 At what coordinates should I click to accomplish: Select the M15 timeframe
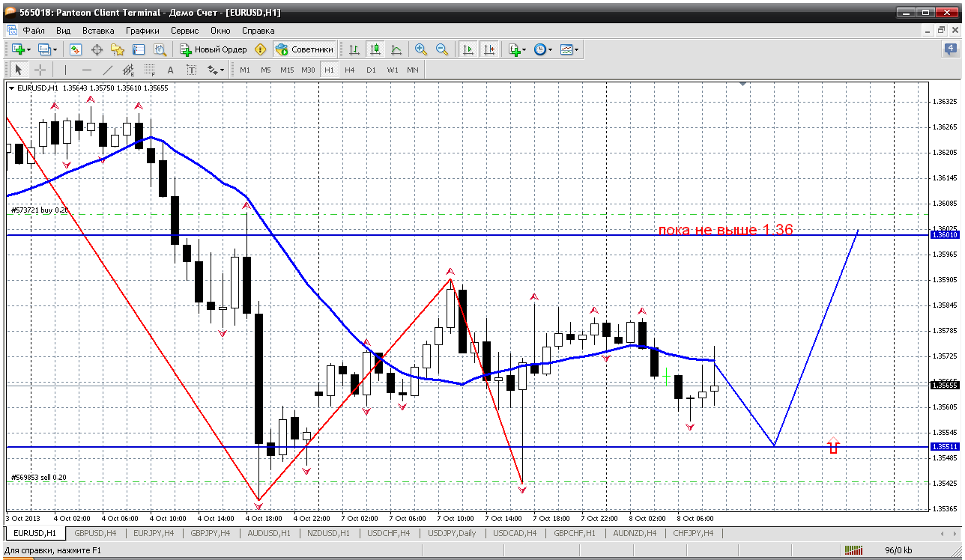tap(287, 70)
